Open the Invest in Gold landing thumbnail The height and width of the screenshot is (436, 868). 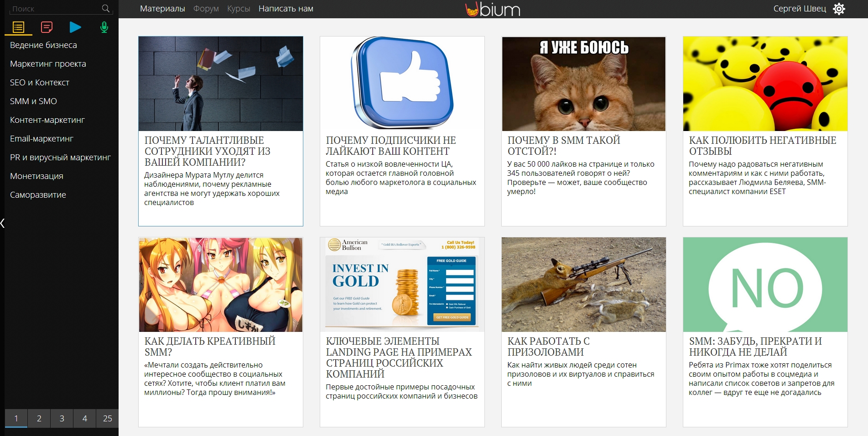pyautogui.click(x=402, y=284)
